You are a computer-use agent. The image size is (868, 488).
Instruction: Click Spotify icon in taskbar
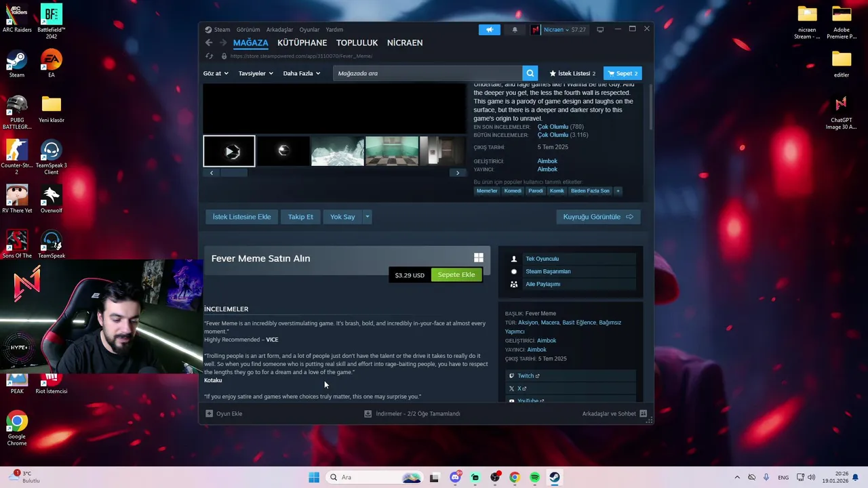534,477
